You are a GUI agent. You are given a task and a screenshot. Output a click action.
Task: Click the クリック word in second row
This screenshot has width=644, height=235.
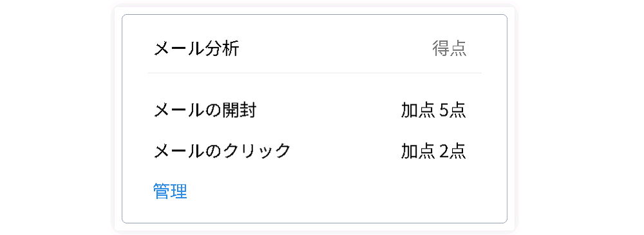pos(257,151)
